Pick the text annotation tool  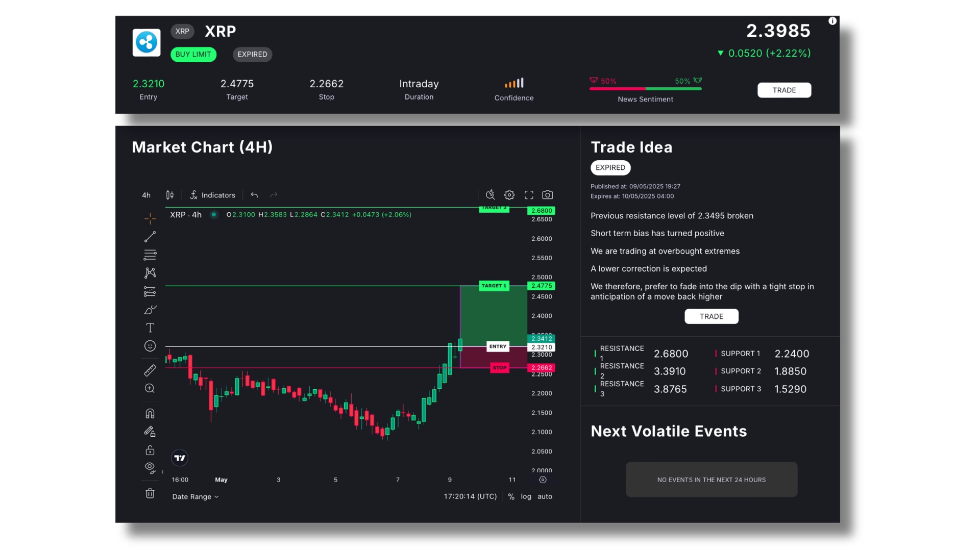tap(150, 328)
